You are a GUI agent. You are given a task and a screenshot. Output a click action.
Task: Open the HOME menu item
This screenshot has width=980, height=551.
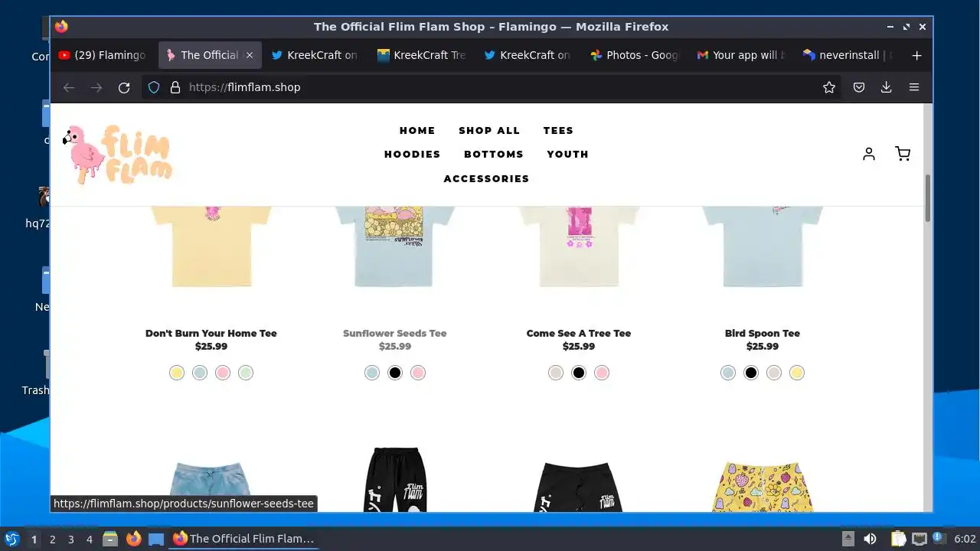[x=417, y=131]
